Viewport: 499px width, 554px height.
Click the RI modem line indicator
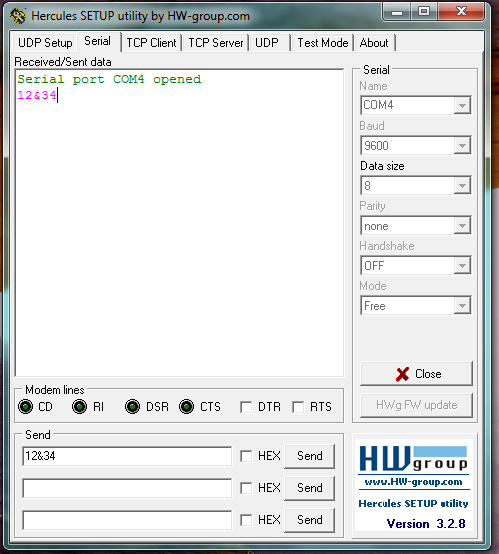tap(80, 407)
